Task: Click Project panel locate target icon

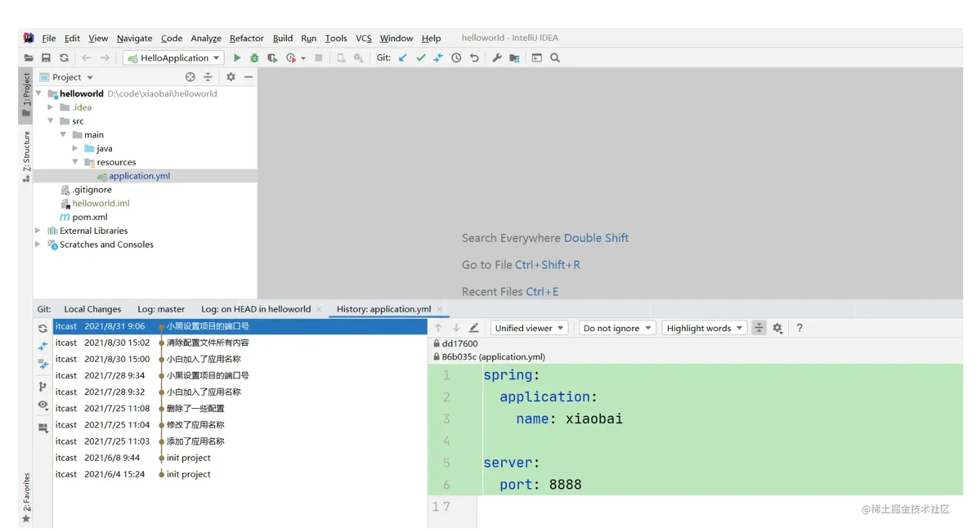Action: point(190,77)
